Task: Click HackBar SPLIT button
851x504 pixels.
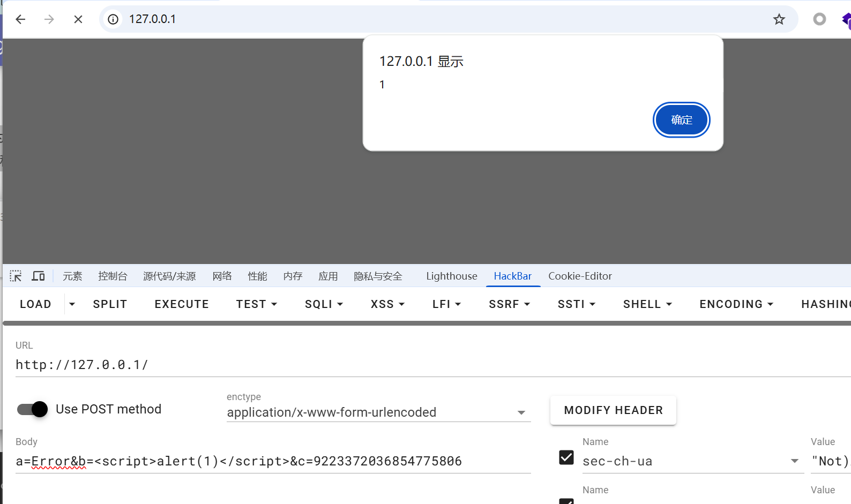Action: [x=110, y=304]
